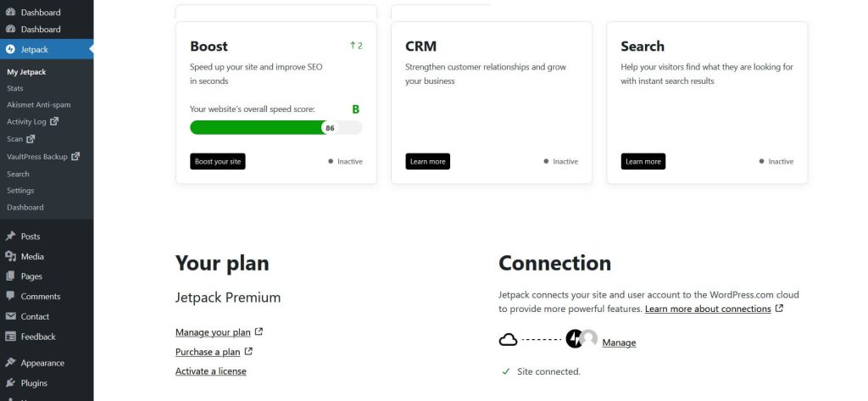
Task: Click Activate a license link
Action: click(211, 371)
